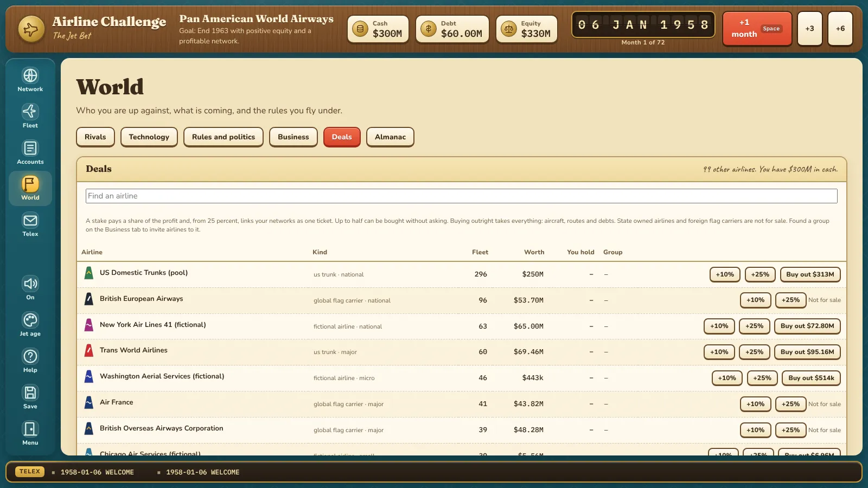
Task: Open the Almanac tab
Action: [x=390, y=137]
